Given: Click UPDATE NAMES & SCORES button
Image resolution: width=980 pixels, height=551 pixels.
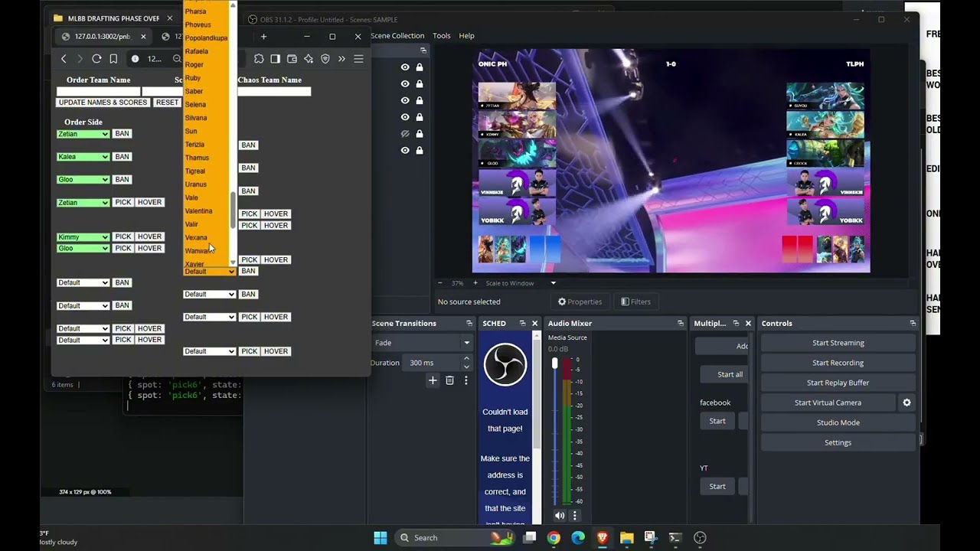Looking at the screenshot, I should 103,103.
